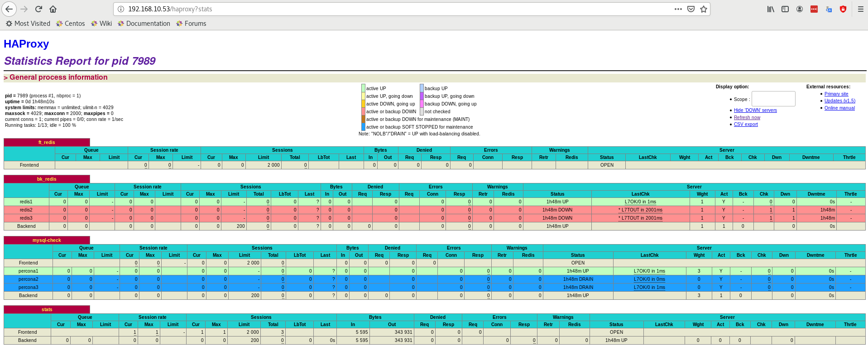Screen dimensions: 868x351
Task: Click the HAProxy title link
Action: (26, 44)
